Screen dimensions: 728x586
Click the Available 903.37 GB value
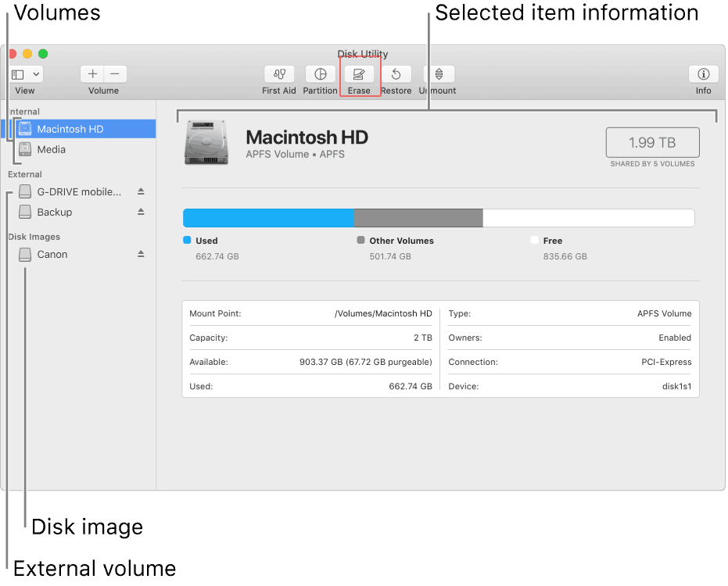[x=365, y=362]
